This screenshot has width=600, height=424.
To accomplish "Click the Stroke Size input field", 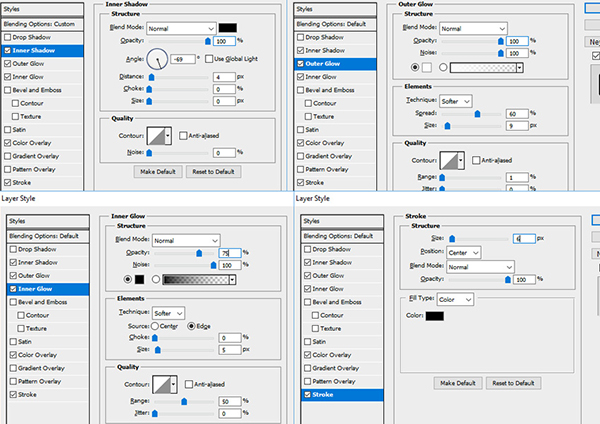I will tap(525, 238).
